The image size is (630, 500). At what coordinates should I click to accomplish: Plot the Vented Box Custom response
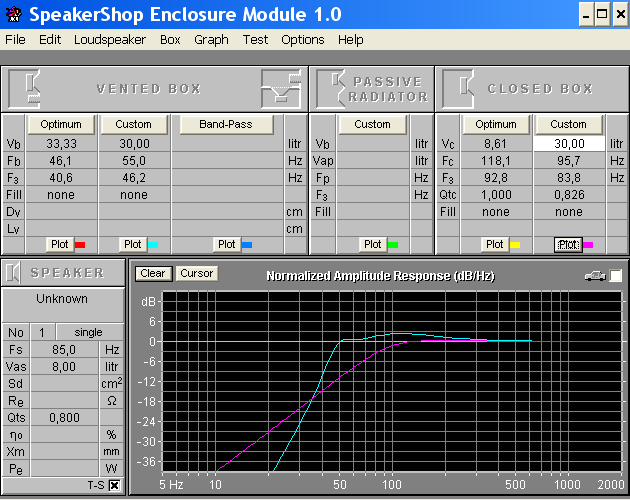click(133, 244)
